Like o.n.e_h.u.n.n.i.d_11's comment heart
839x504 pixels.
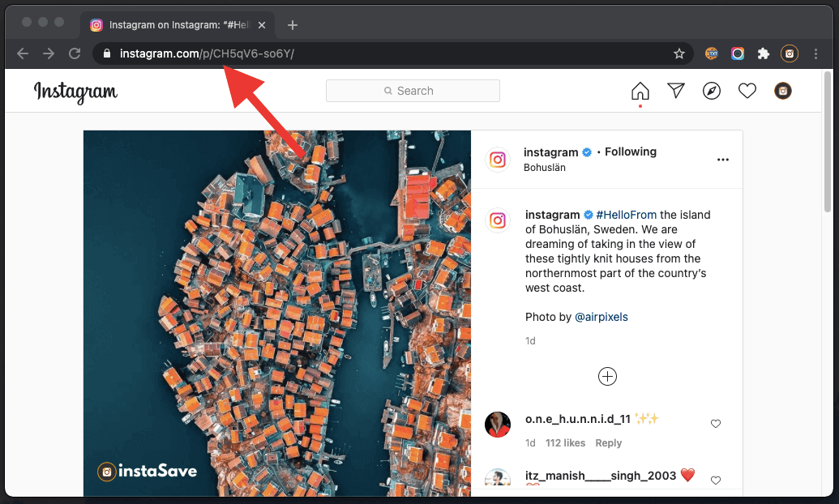716,423
